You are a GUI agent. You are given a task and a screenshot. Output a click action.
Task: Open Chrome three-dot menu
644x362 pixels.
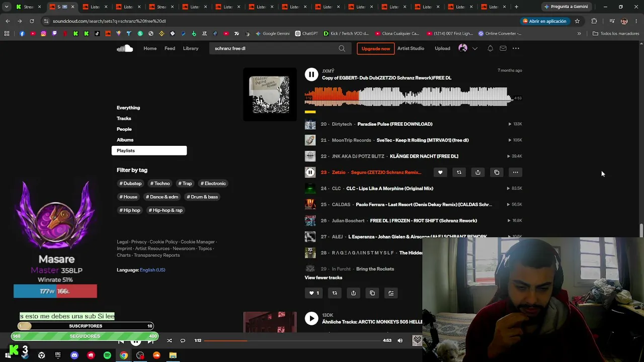coord(636,21)
